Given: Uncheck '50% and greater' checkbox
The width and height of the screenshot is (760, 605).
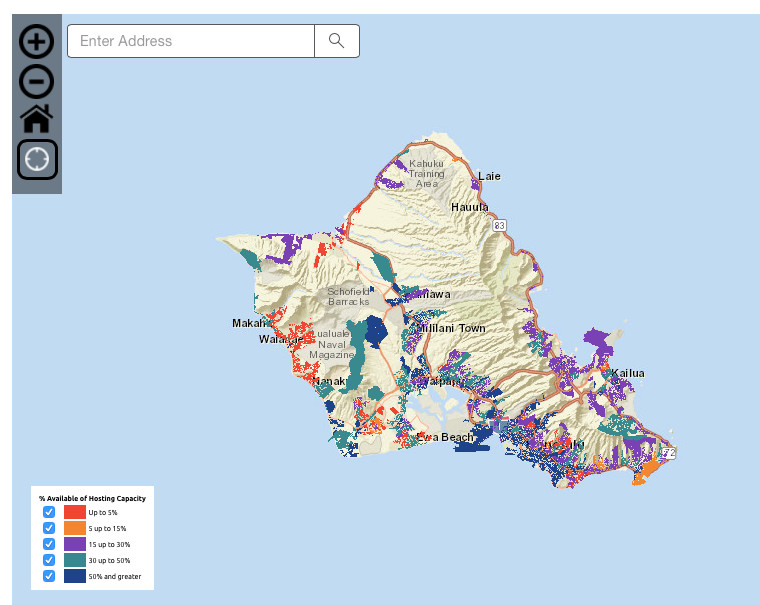Looking at the screenshot, I should click(x=49, y=576).
